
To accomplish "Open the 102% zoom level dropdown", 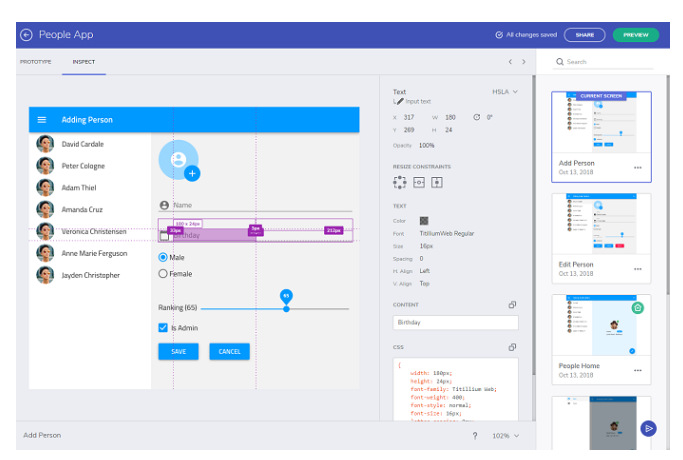I will (x=507, y=436).
